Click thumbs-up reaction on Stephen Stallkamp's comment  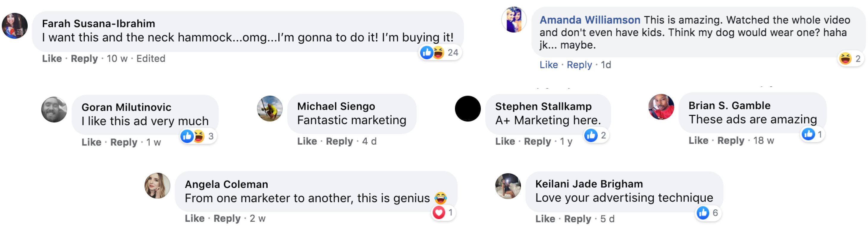591,135
